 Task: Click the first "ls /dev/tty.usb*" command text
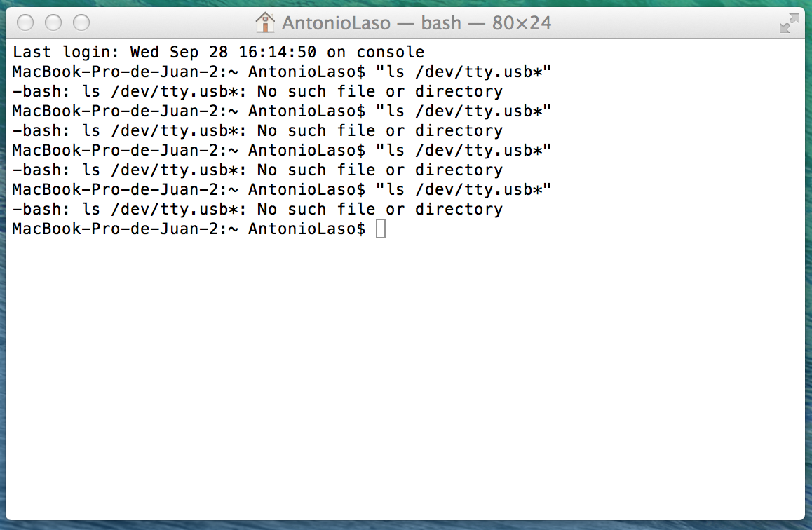point(463,72)
